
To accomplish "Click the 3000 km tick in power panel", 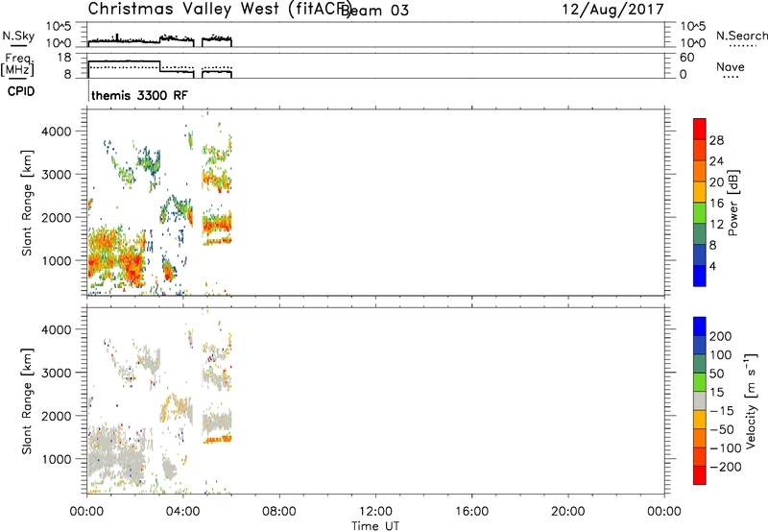I will (56, 175).
